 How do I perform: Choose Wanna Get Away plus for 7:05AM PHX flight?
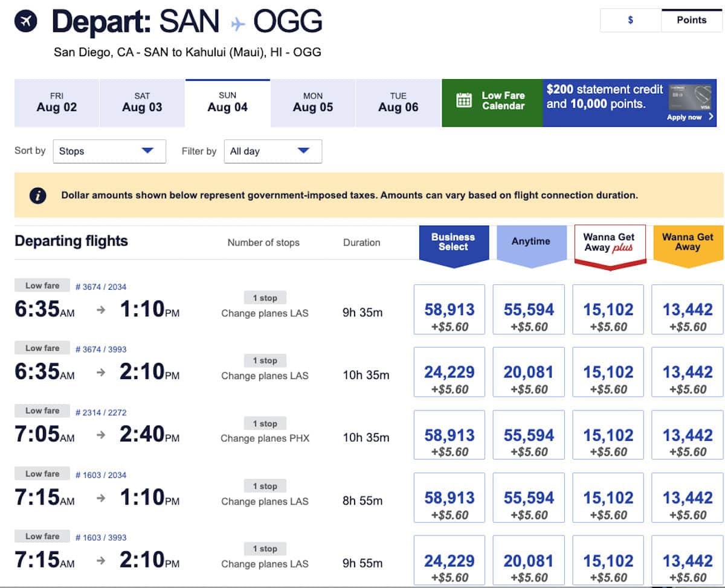[608, 435]
